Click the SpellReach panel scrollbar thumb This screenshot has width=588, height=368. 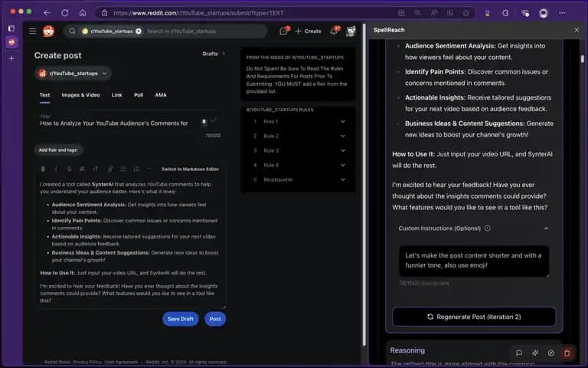pos(583,59)
